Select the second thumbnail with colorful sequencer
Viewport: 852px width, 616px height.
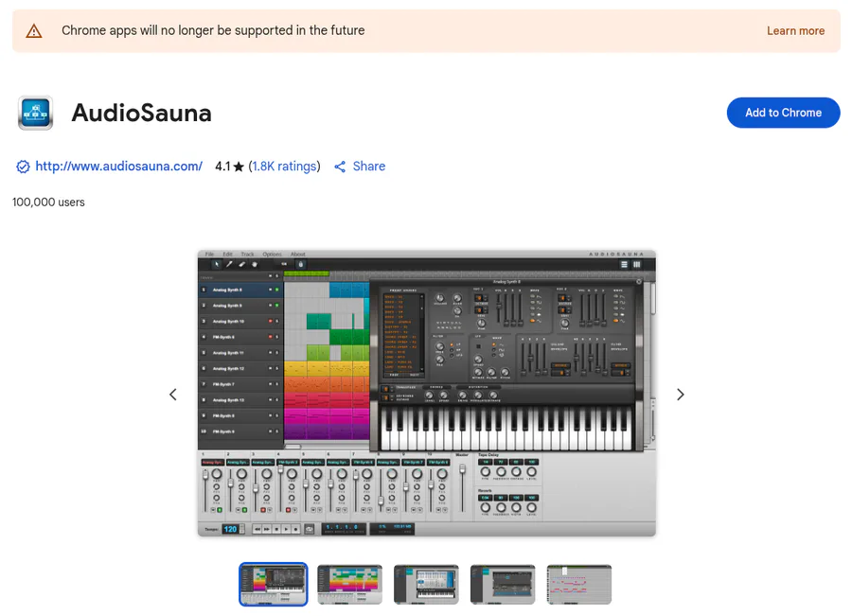tap(350, 585)
